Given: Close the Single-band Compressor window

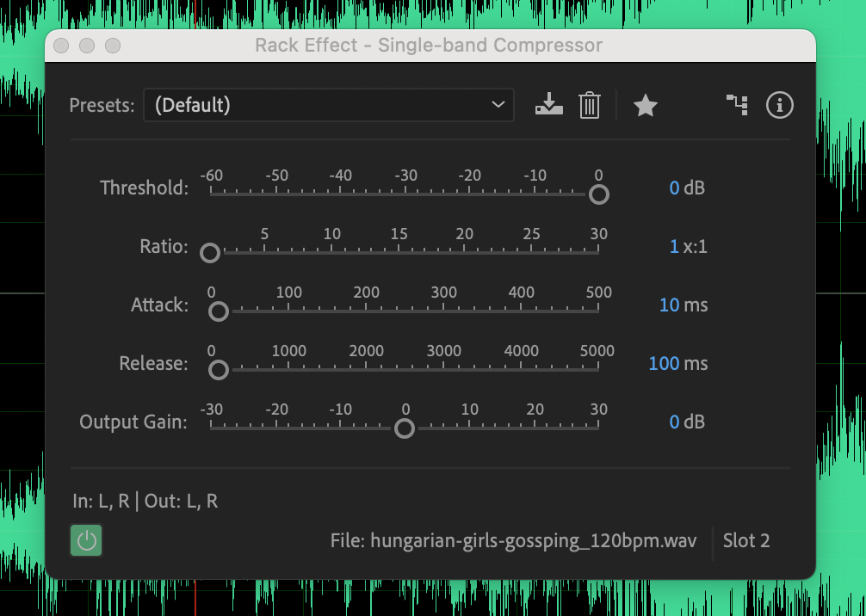Looking at the screenshot, I should pyautogui.click(x=61, y=46).
